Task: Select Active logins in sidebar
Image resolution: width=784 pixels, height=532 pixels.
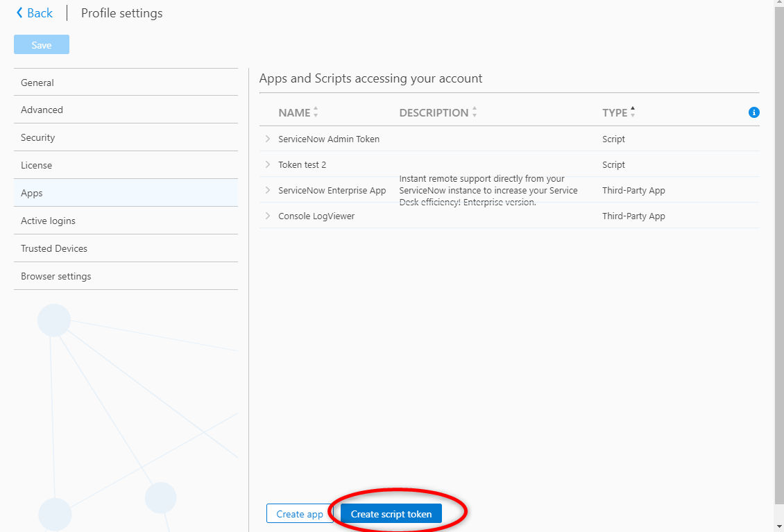Action: coord(126,221)
